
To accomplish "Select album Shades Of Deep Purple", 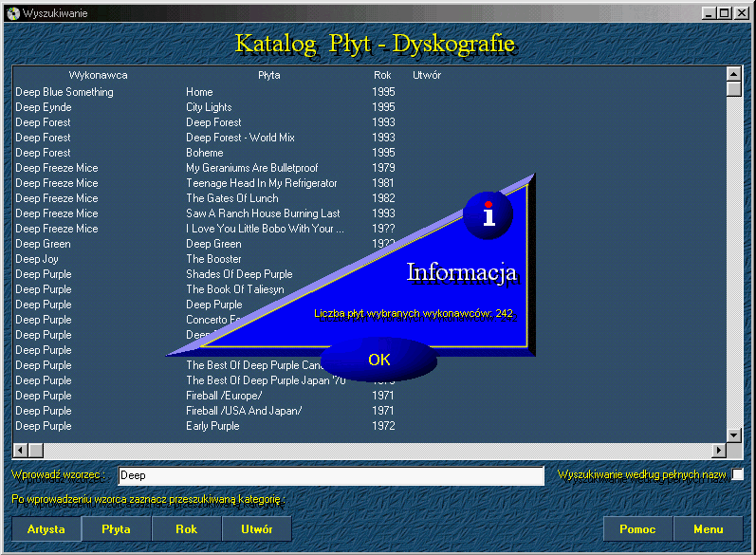I will click(x=239, y=274).
